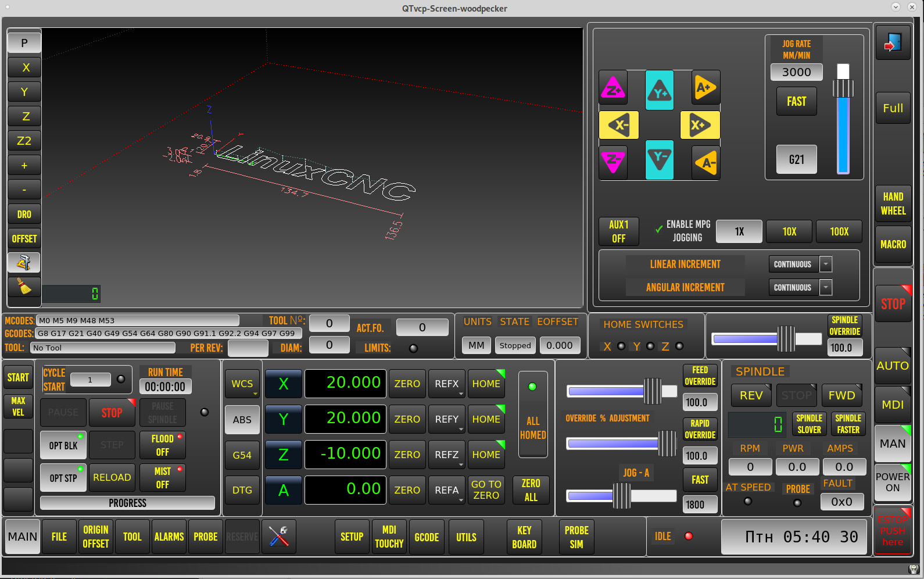The width and height of the screenshot is (924, 579).
Task: Jog A axis negative with the A- arrow
Action: coord(706,162)
